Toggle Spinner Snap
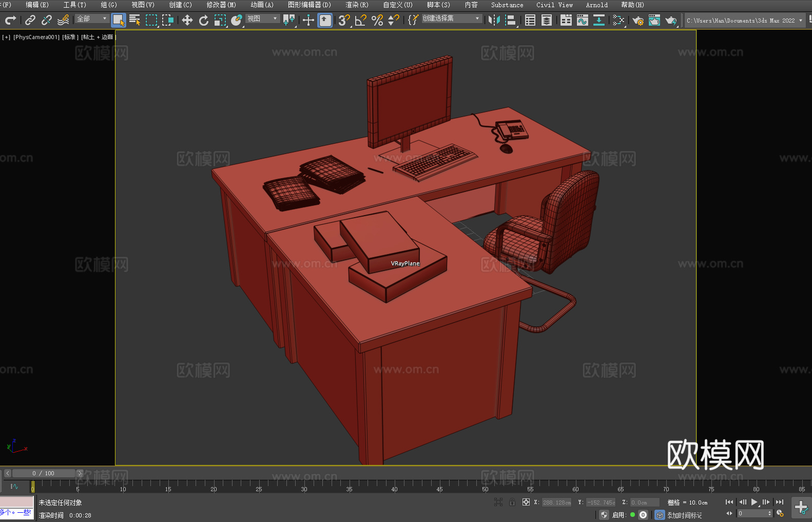Screen dimensions: 812x522 [x=394, y=20]
